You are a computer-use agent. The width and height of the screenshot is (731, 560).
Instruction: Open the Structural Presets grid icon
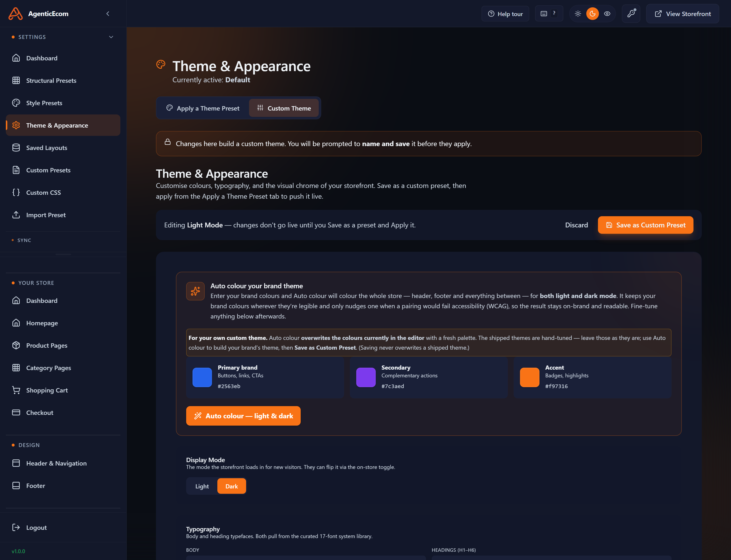pyautogui.click(x=16, y=80)
